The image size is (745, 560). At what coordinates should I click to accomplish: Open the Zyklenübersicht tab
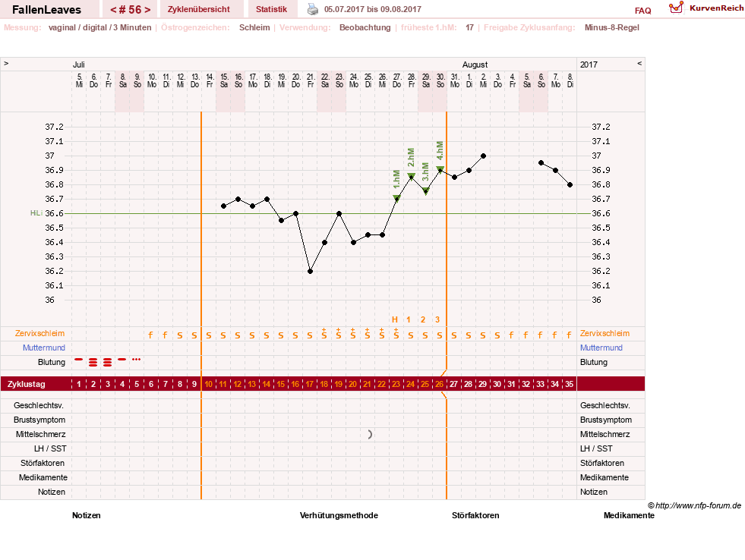tap(199, 9)
